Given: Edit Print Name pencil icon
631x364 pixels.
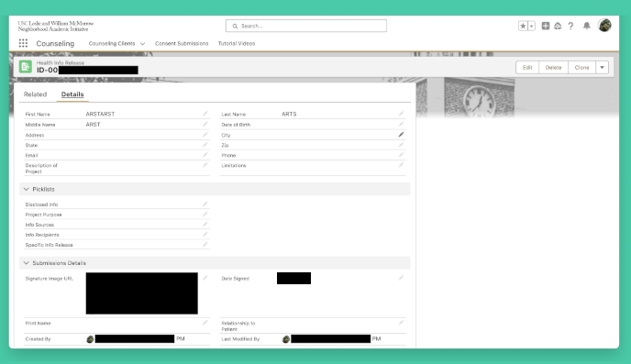Looking at the screenshot, I should [205, 323].
